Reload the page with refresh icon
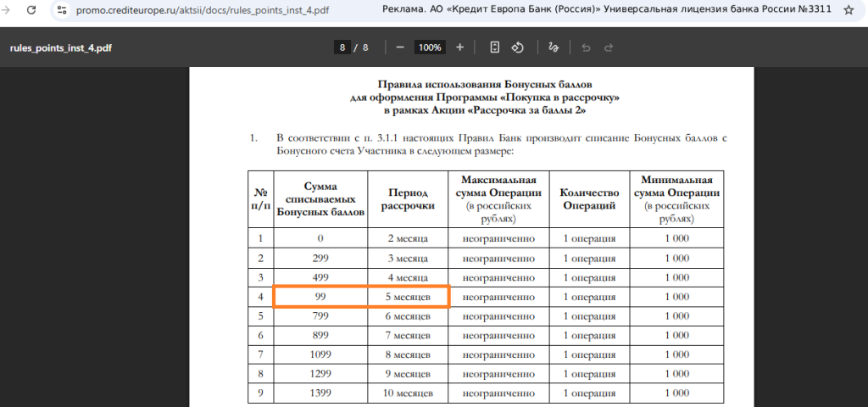868x407 pixels. pos(31,9)
